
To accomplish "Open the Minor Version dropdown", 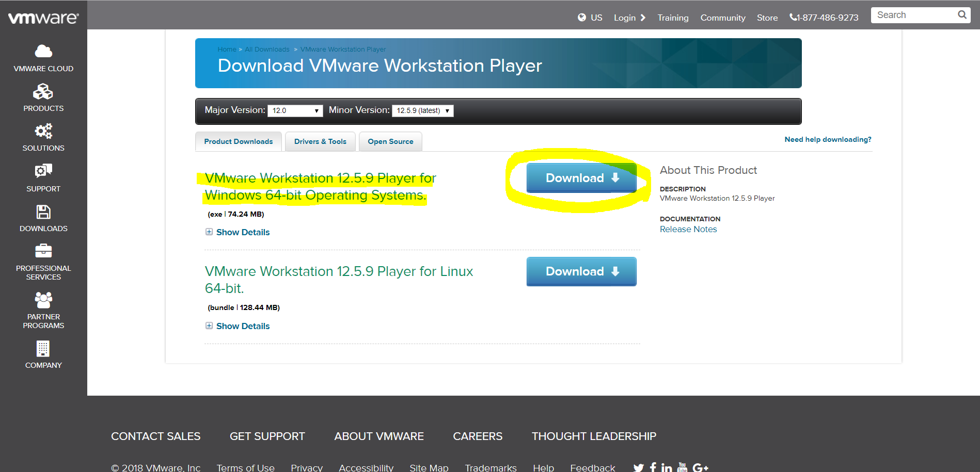I will [x=423, y=110].
